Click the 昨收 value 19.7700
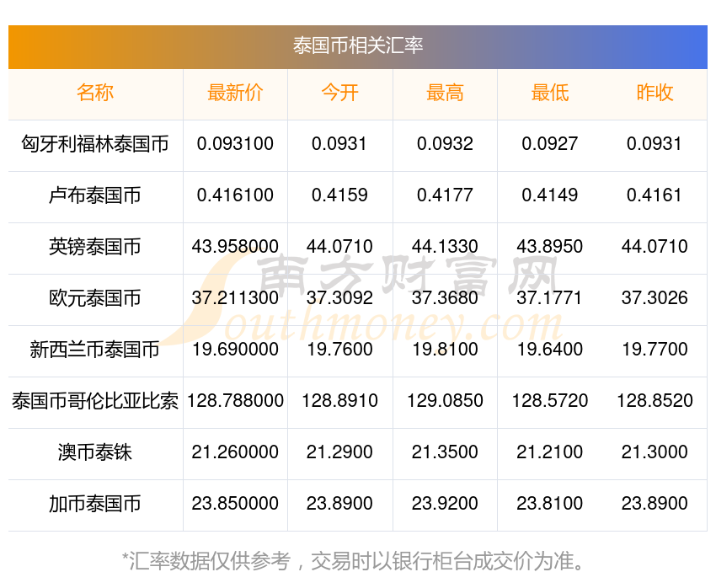Screen dimensions: 716x588 [655, 350]
